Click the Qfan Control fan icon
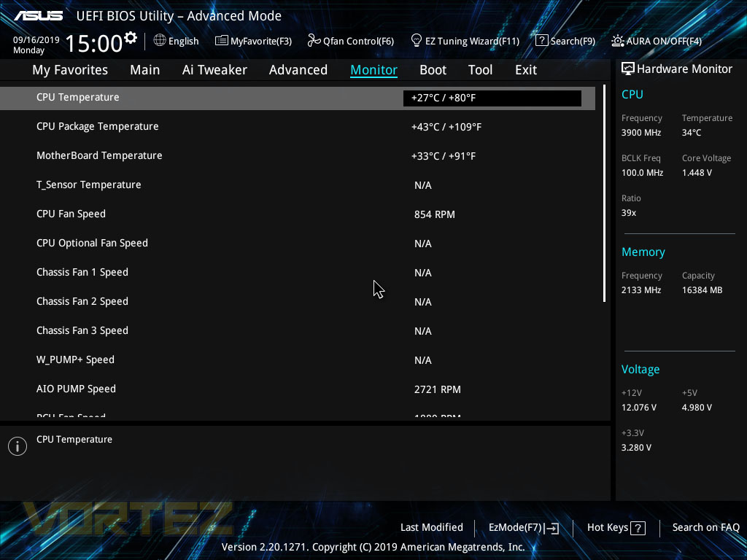Image resolution: width=747 pixels, height=560 pixels. (x=314, y=41)
